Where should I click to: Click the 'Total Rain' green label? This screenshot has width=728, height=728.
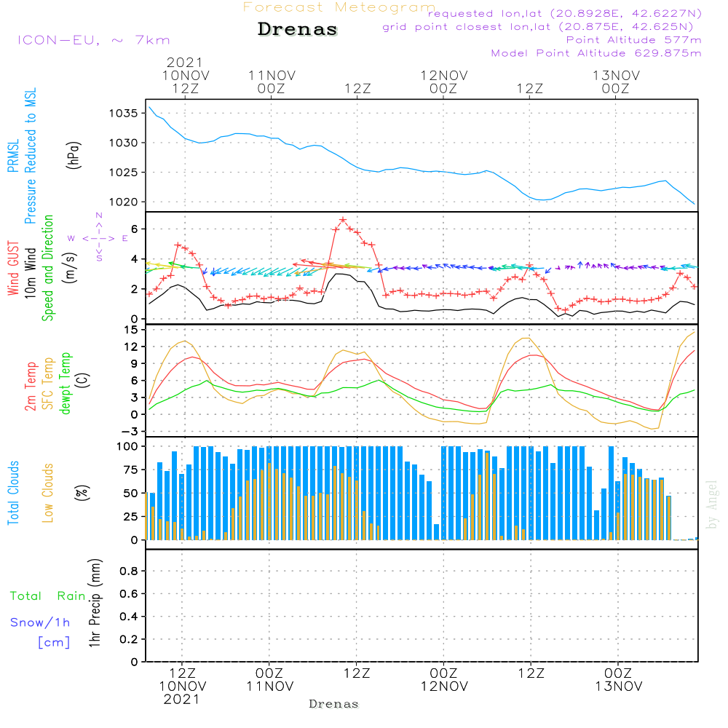48,596
